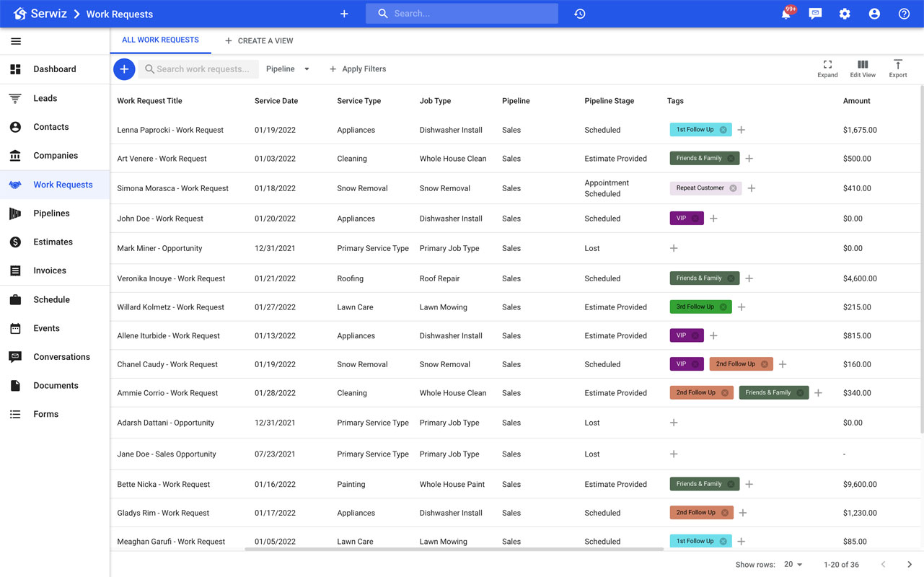Add a tag to the Mark Miner row

(674, 248)
